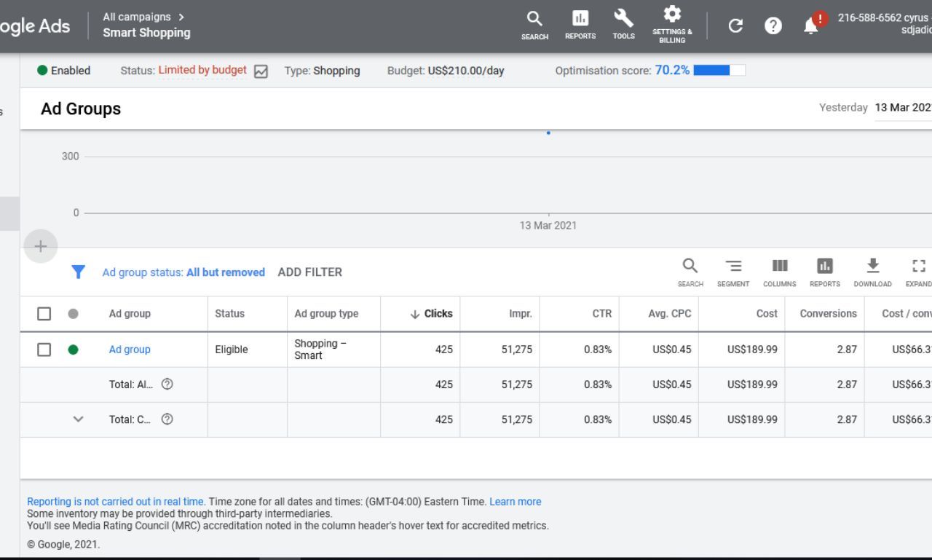Click help icon beside Total: C… row
Viewport: 932px width, 560px height.
point(167,419)
